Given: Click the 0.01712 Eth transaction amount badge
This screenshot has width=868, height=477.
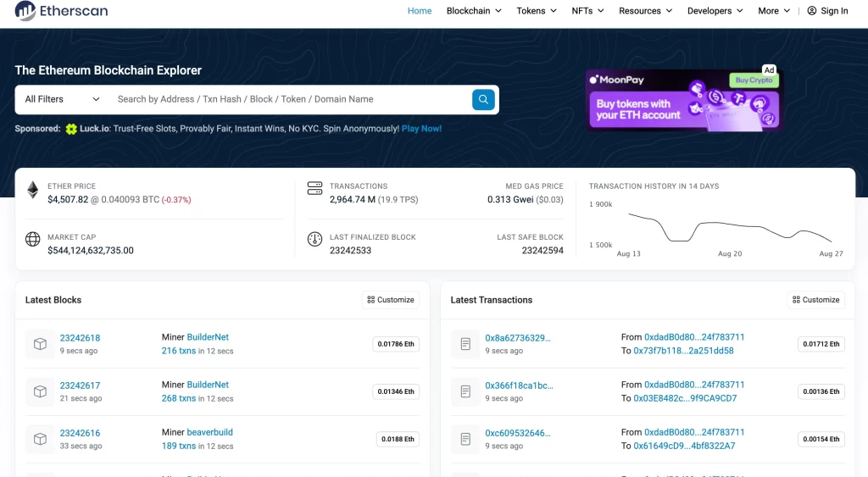Looking at the screenshot, I should (x=821, y=344).
